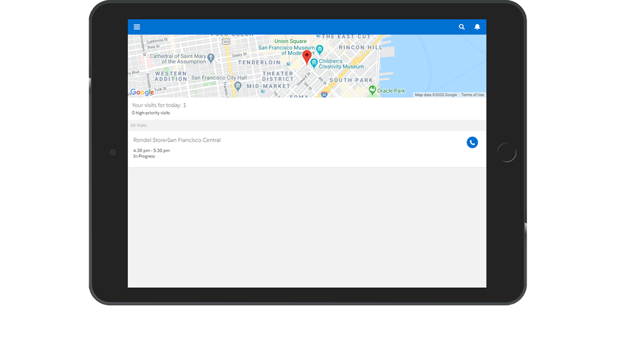
Task: Open the Rondel Store-San Francisco Central visit
Action: (307, 149)
